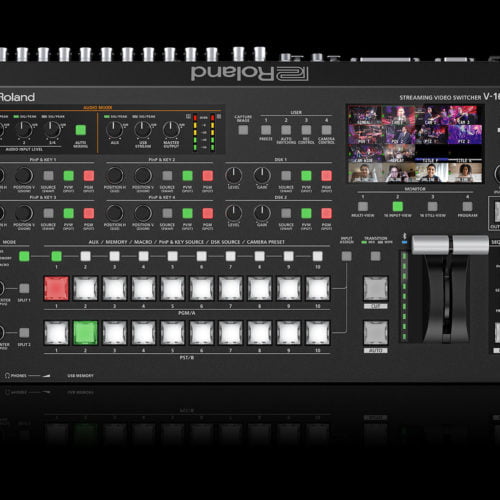Push DSK 1 SOURCE button
The height and width of the screenshot is (500, 500).
click(x=286, y=176)
